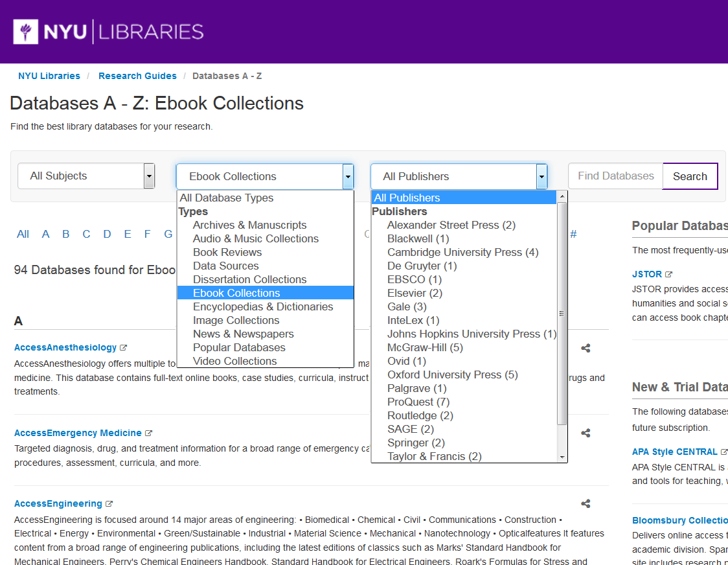Jump to letter E databases
Screen dimensions: 728x565
point(128,234)
